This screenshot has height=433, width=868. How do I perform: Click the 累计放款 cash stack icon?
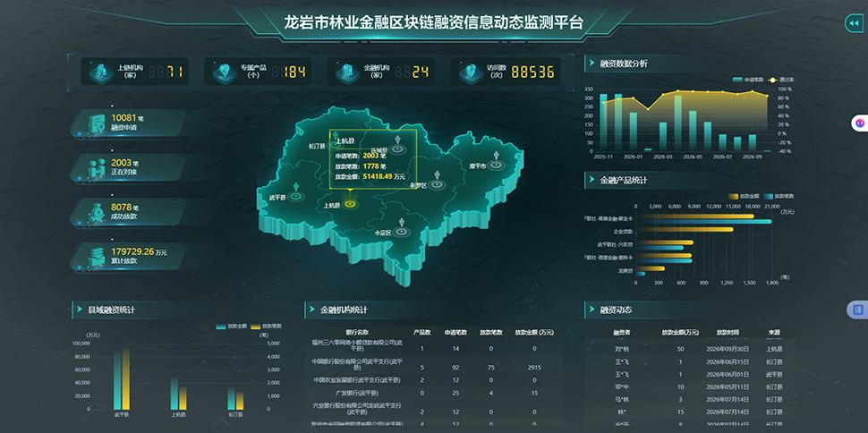pos(97,257)
